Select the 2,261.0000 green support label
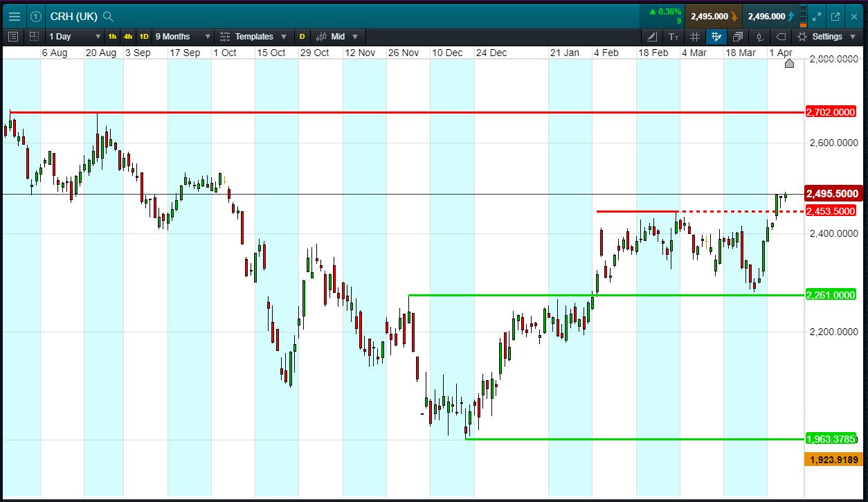Viewport: 868px width, 502px height. (831, 295)
